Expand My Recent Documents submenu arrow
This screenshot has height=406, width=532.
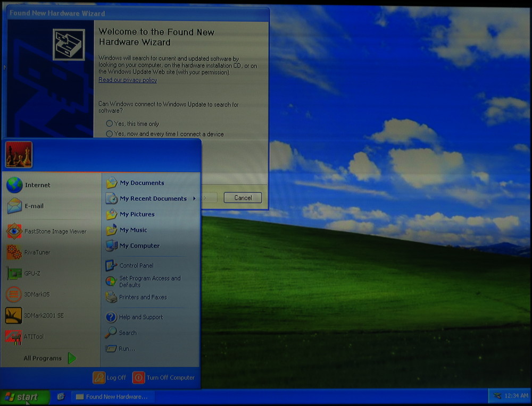click(x=194, y=199)
